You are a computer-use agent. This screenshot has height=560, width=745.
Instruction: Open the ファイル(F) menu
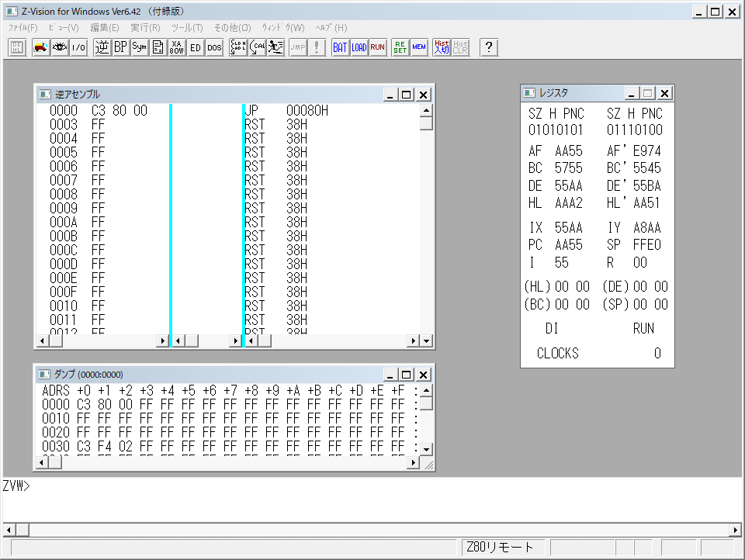[x=23, y=28]
